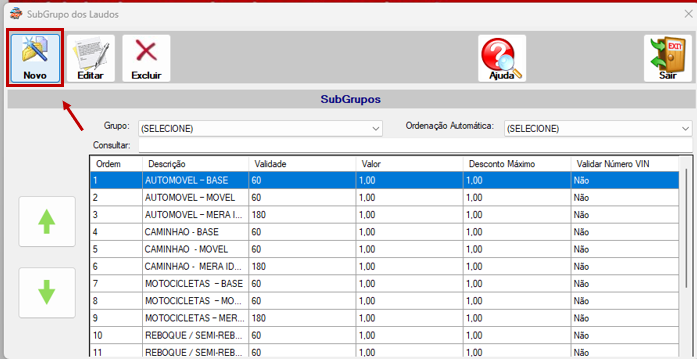Move row down with green arrow
697x360 pixels.
47,292
